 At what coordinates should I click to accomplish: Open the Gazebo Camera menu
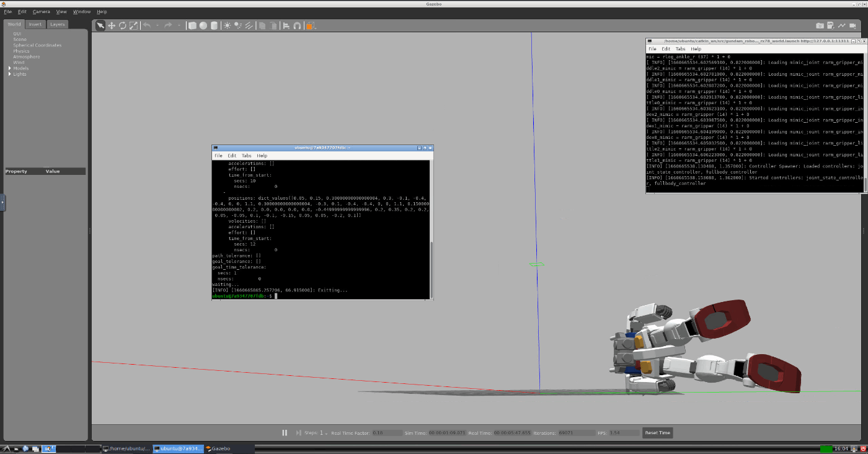click(42, 11)
